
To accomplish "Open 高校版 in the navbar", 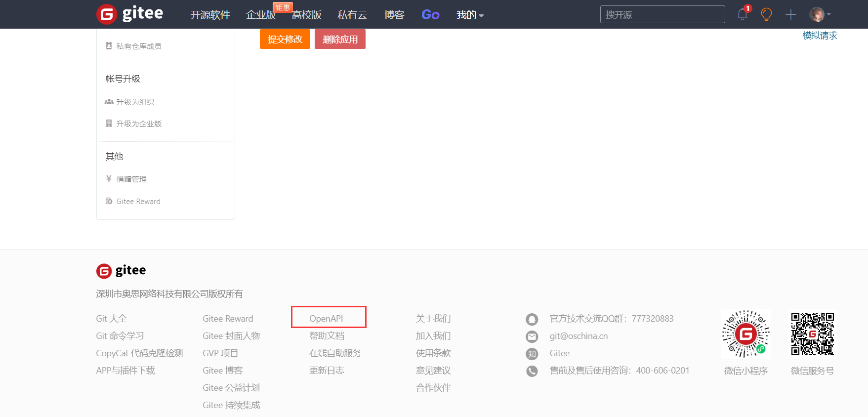I will point(307,15).
